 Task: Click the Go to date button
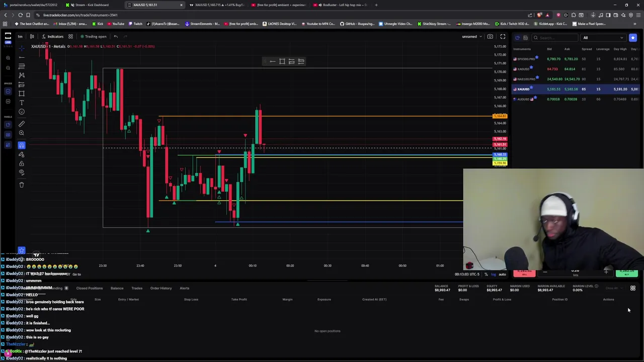[76, 275]
